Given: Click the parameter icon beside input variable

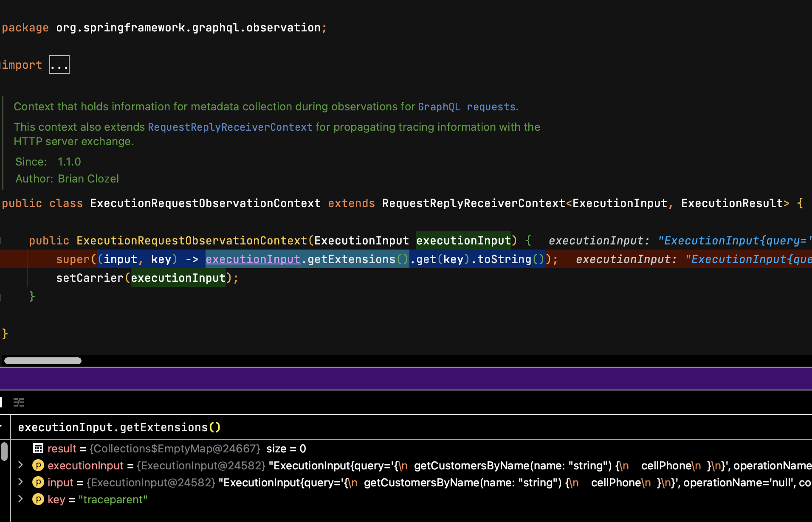Looking at the screenshot, I should (x=38, y=483).
